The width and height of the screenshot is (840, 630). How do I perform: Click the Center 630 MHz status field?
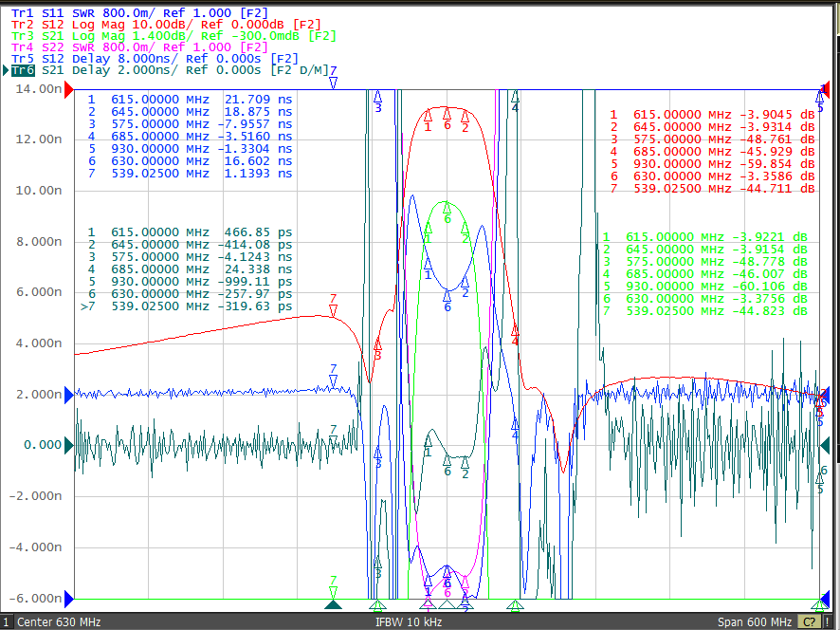pyautogui.click(x=59, y=622)
